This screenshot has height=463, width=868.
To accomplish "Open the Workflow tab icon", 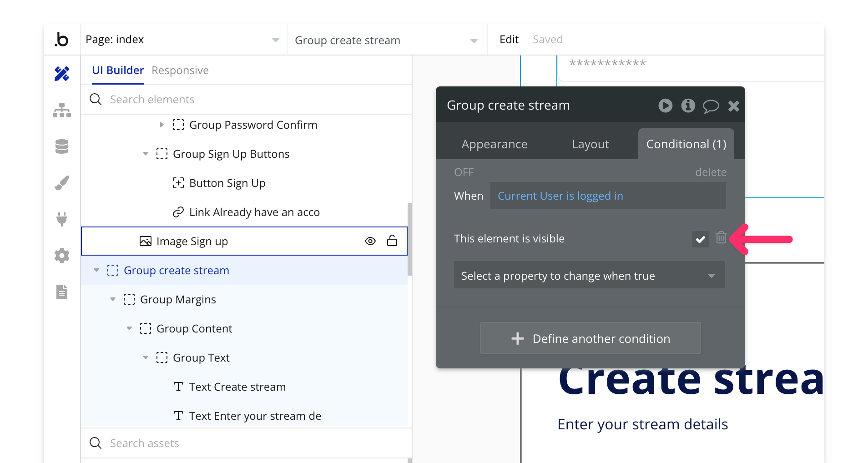I will [x=62, y=110].
